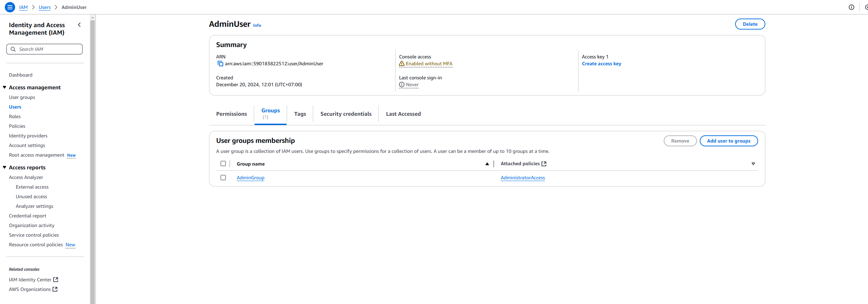
Task: Open External access in the sidebar
Action: coord(32,187)
